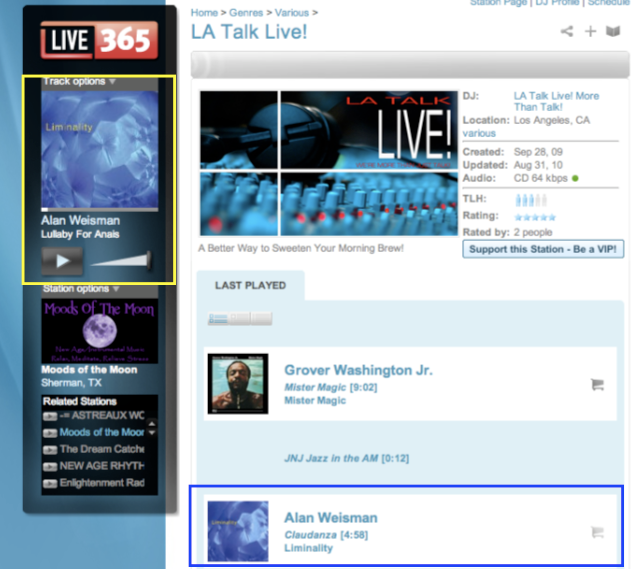Screen dimensions: 632x569
Task: Click the plus icon to add station
Action: click(x=591, y=32)
